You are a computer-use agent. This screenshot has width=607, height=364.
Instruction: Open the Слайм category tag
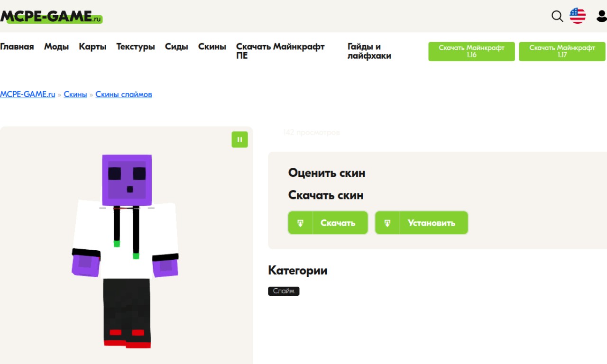[284, 291]
